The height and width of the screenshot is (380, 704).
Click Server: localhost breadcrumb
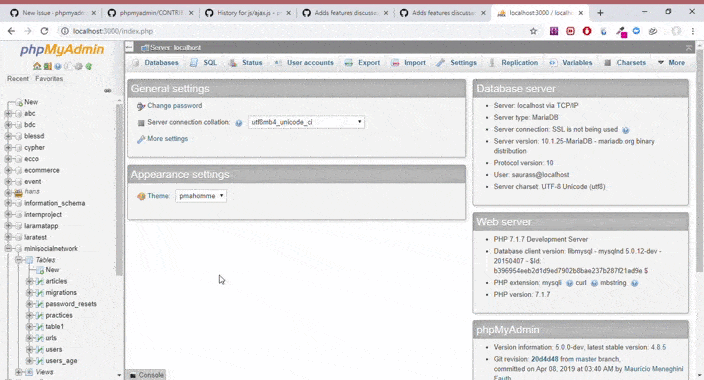[176, 48]
